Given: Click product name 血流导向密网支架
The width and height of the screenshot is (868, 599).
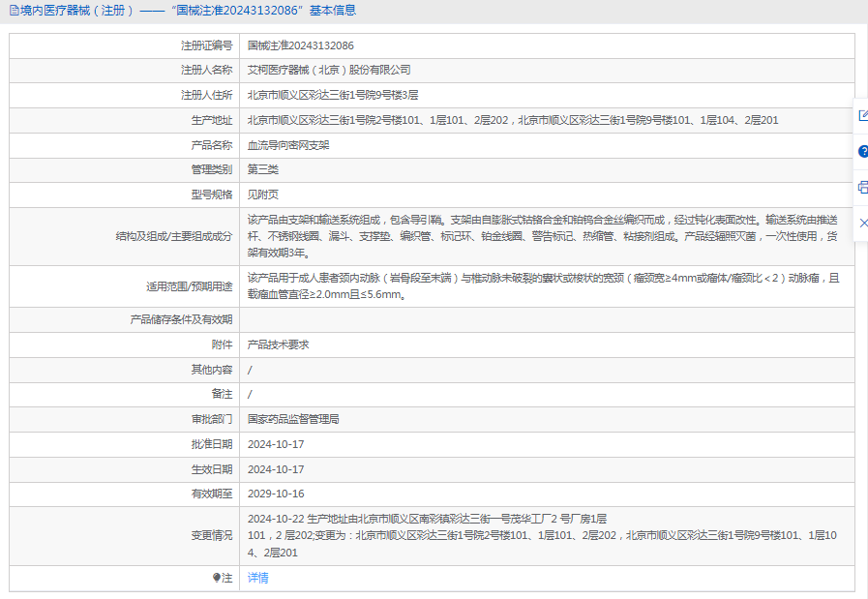Looking at the screenshot, I should tap(288, 145).
